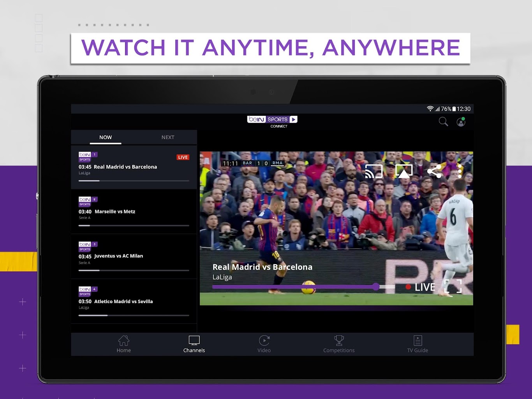The image size is (532, 399).
Task: Click the beIN SPORTS 1 channel logo
Action: [88, 157]
